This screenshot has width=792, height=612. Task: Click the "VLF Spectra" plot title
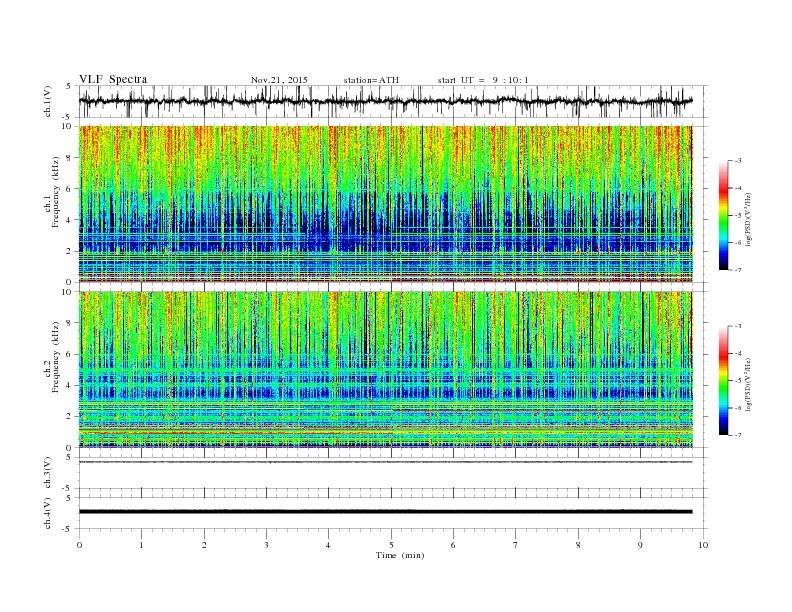[x=113, y=79]
